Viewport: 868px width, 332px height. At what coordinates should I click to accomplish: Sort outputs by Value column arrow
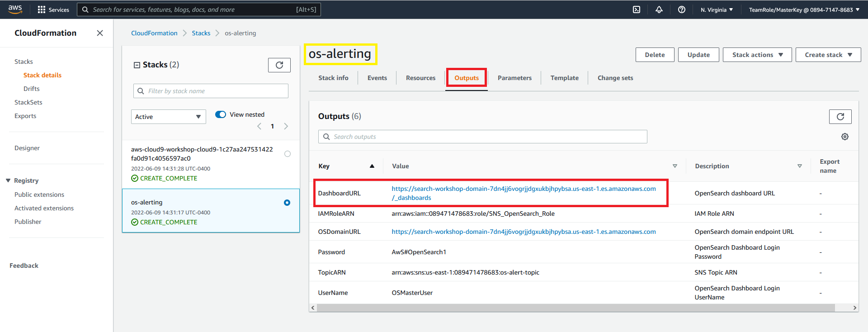click(675, 166)
